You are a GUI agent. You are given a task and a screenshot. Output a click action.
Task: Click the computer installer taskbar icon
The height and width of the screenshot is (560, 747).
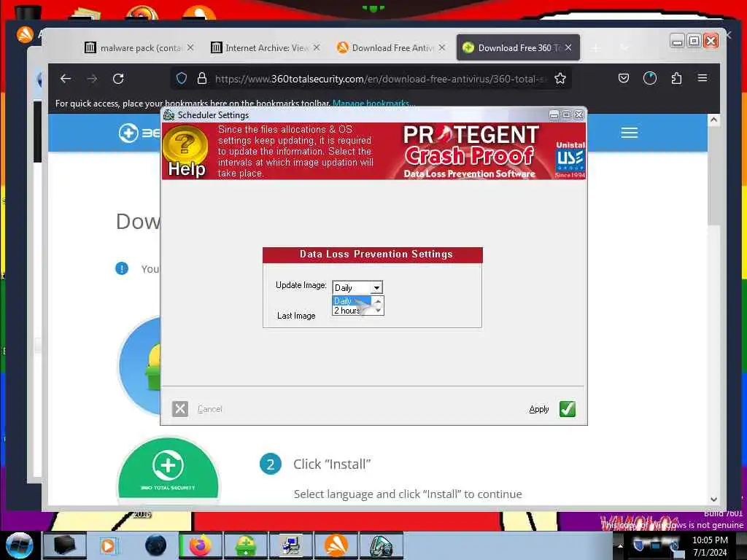click(x=290, y=545)
